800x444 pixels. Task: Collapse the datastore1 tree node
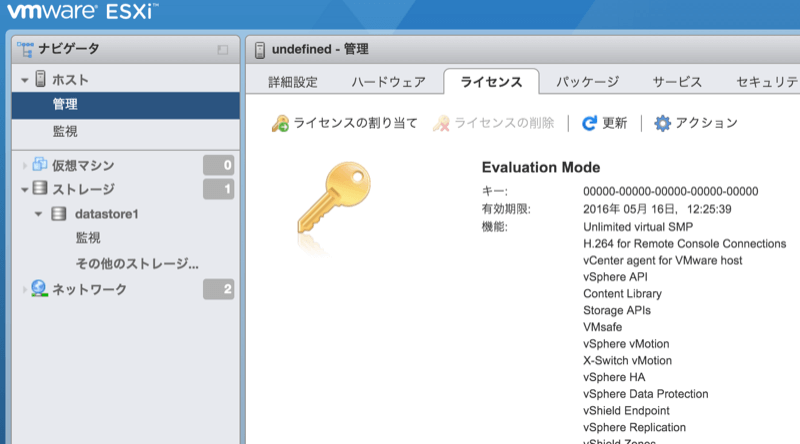pos(38,214)
